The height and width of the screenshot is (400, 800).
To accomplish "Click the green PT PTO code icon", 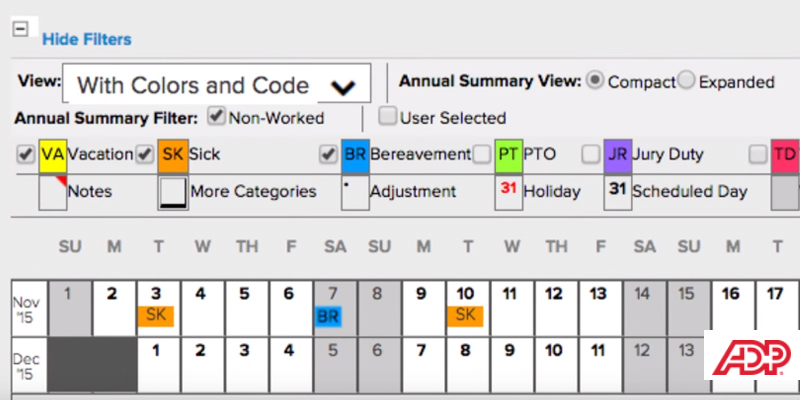I will coord(509,156).
